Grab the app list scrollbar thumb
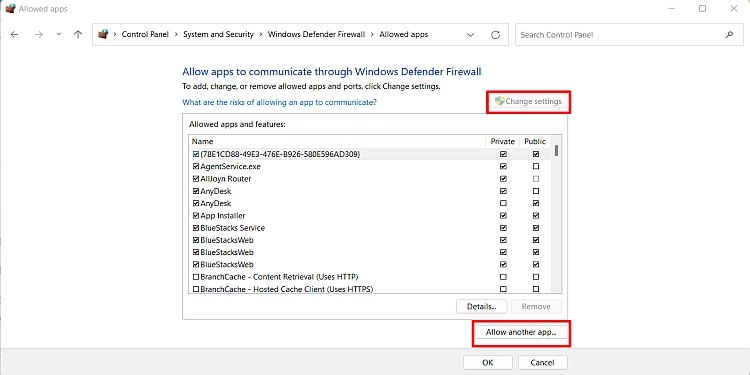The image size is (750, 375). pos(556,151)
